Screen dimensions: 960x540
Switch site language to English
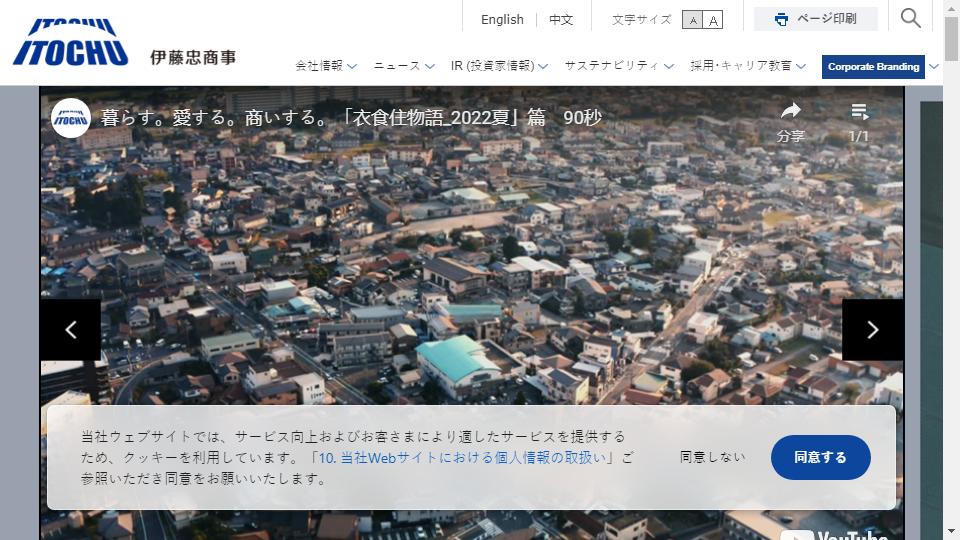pos(502,19)
